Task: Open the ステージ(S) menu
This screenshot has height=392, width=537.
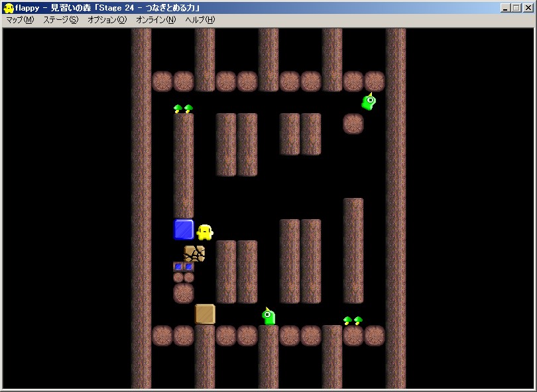Action: click(x=60, y=20)
